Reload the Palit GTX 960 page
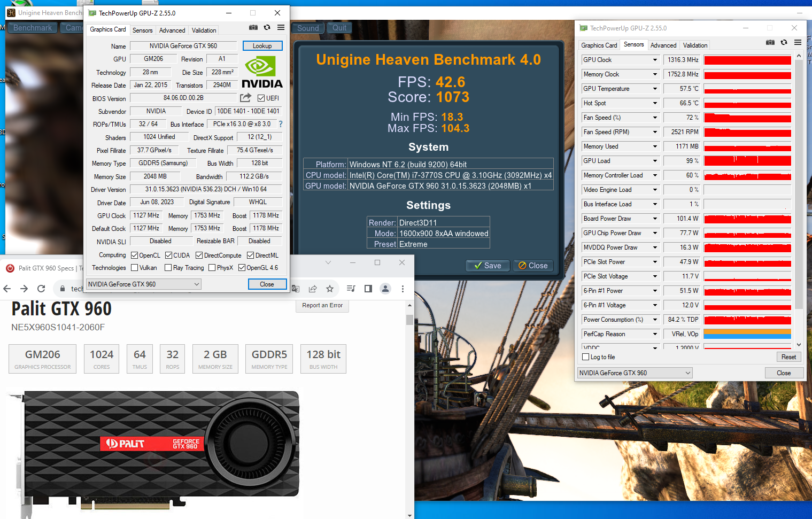Screen dimensions: 812x519 (41, 289)
